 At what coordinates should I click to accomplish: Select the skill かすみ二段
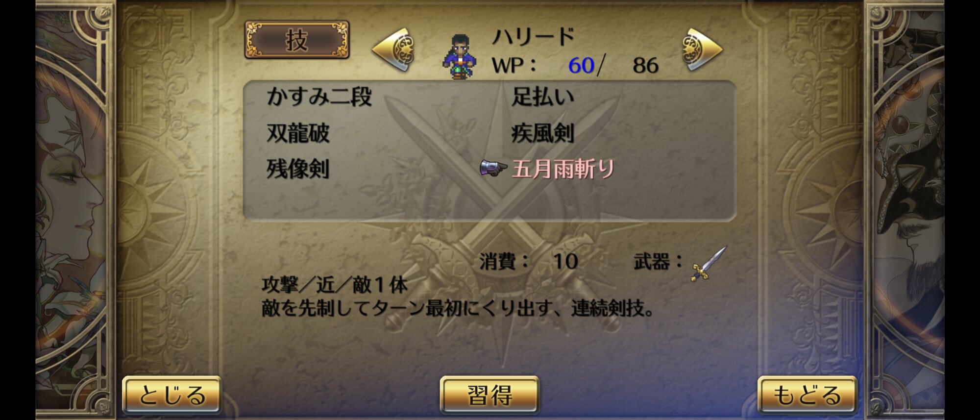pyautogui.click(x=319, y=97)
